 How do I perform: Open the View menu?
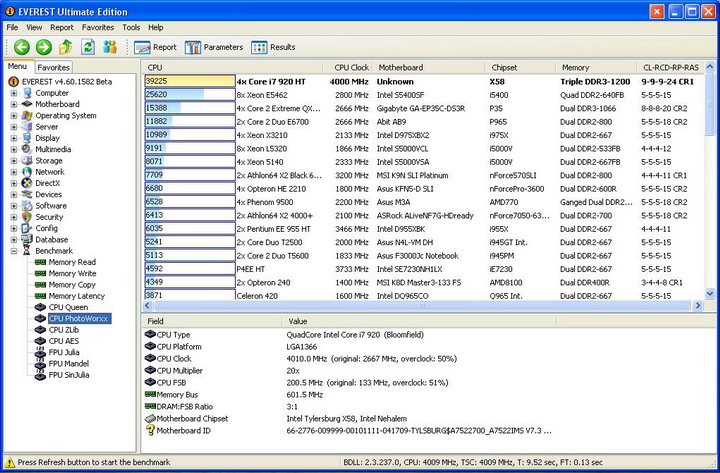coord(34,28)
